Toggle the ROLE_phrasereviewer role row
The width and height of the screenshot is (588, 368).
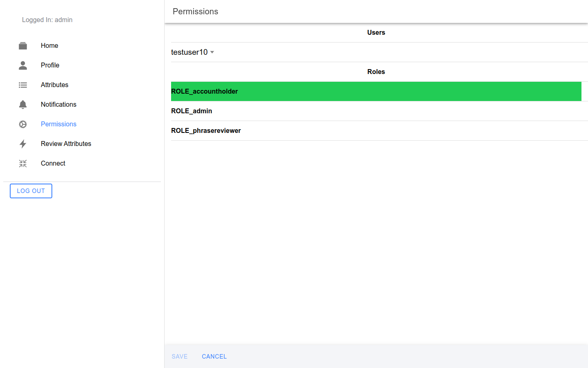(376, 131)
